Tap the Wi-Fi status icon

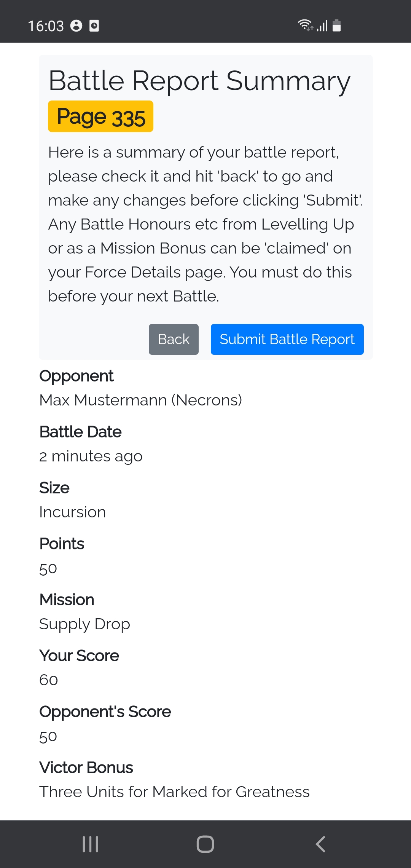click(x=305, y=25)
